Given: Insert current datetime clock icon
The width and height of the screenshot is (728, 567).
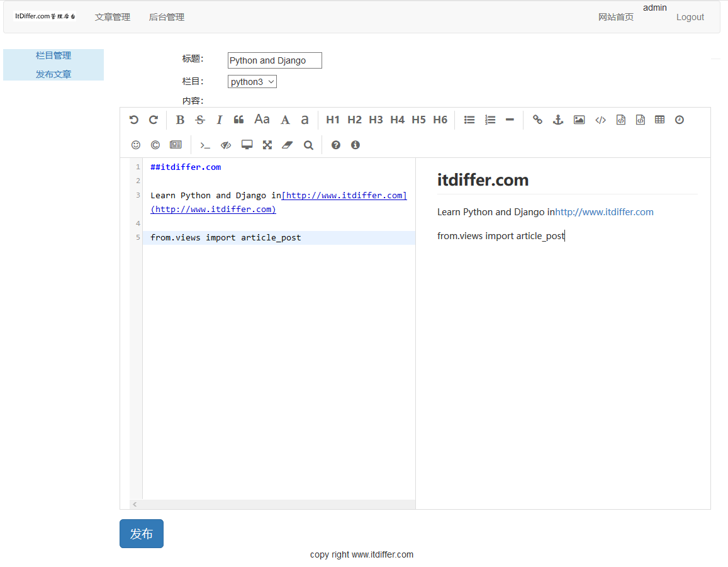Looking at the screenshot, I should [680, 120].
